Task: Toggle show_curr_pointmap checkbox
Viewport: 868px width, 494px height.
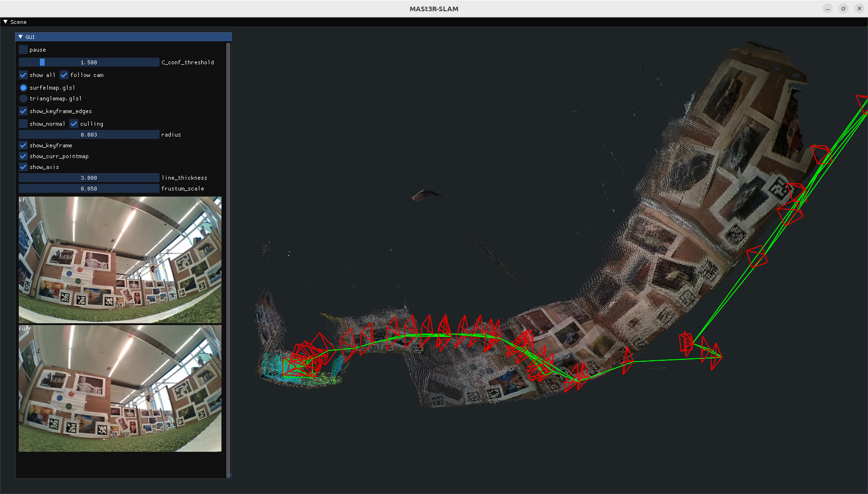Action: [x=23, y=156]
